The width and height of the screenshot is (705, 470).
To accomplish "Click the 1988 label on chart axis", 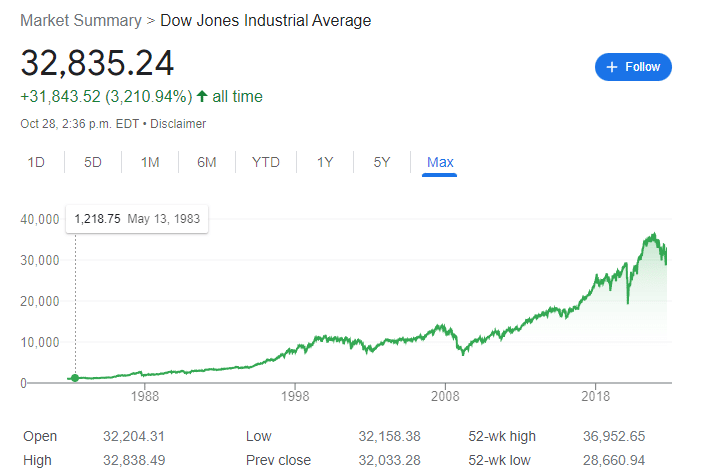I will [x=144, y=396].
